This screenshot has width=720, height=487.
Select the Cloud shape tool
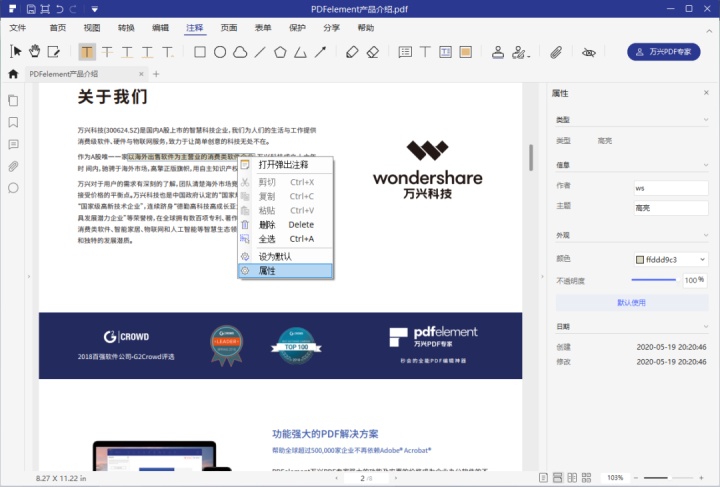(x=240, y=52)
